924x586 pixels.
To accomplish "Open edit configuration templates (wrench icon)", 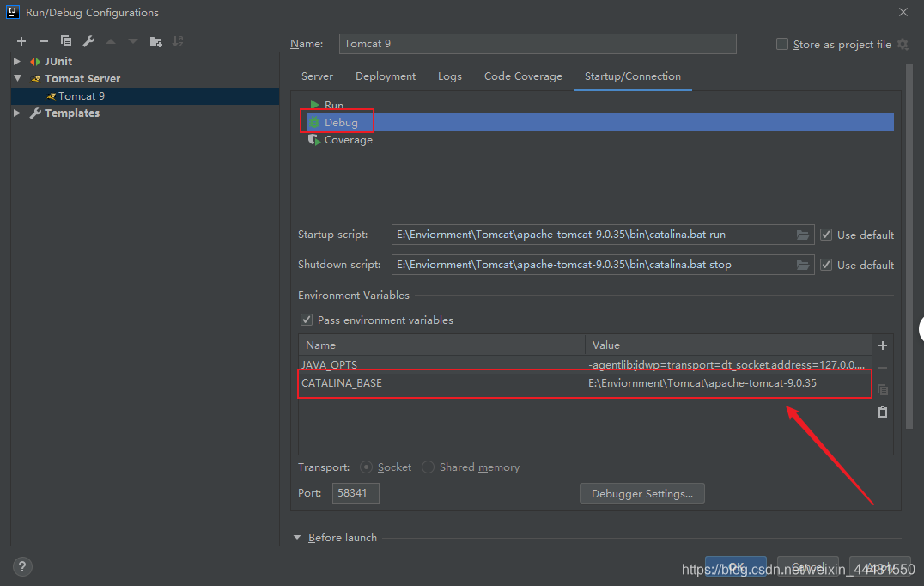I will (x=87, y=40).
